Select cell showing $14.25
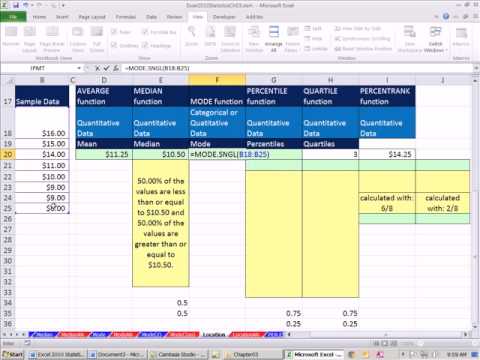This screenshot has width=480, height=360. 387,154
